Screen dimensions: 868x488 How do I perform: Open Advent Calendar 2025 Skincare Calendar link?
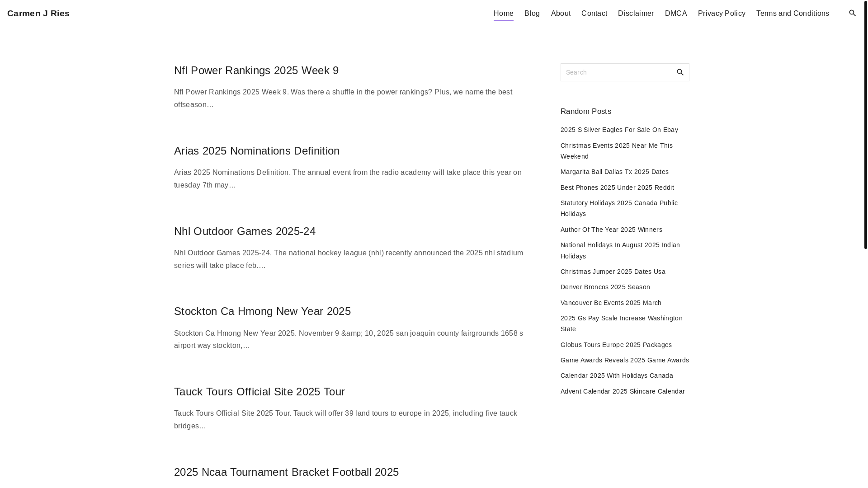(623, 391)
